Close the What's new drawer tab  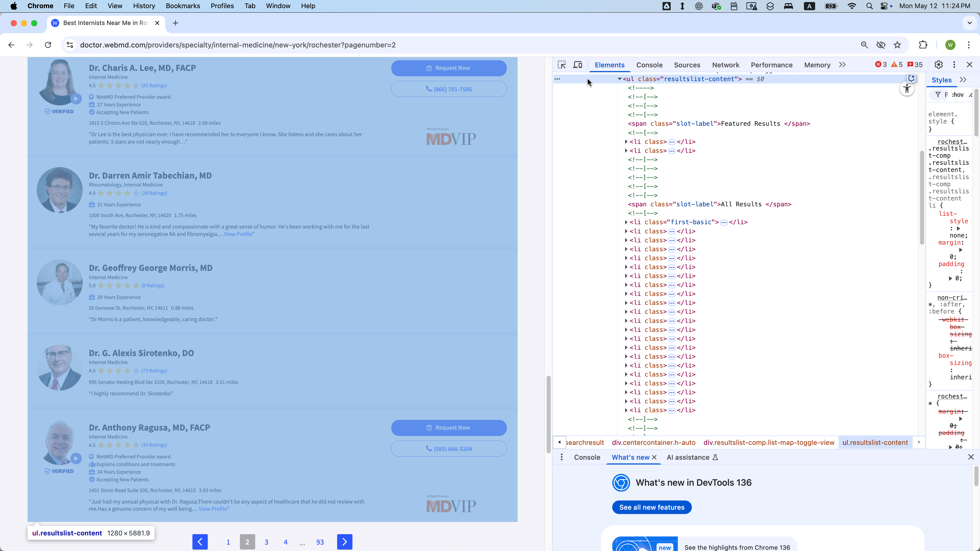point(654,457)
